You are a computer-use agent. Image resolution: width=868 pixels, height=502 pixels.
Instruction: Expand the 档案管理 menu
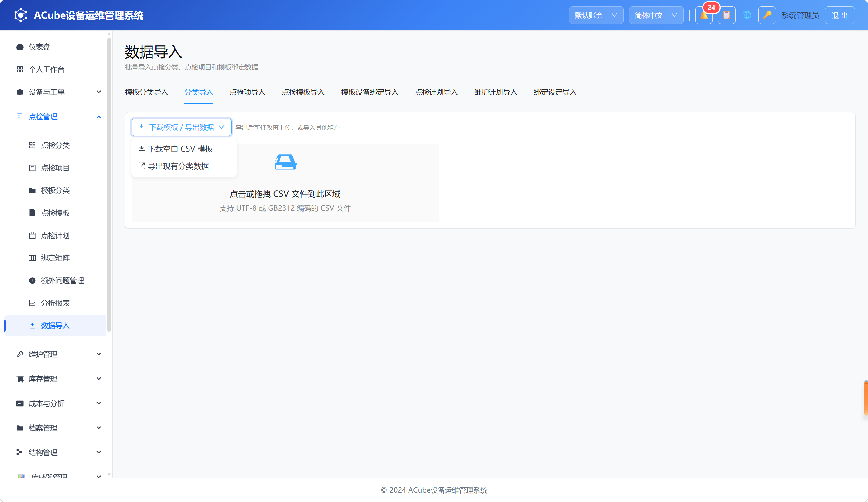click(x=55, y=427)
